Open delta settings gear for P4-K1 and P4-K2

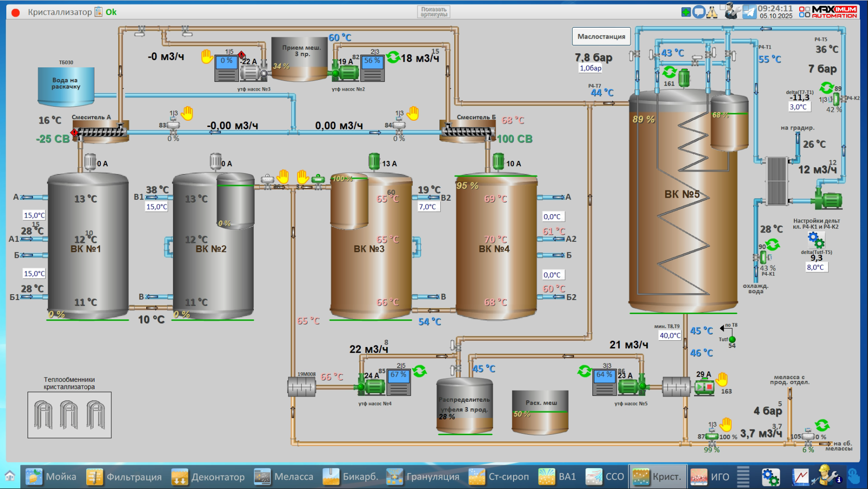(816, 239)
